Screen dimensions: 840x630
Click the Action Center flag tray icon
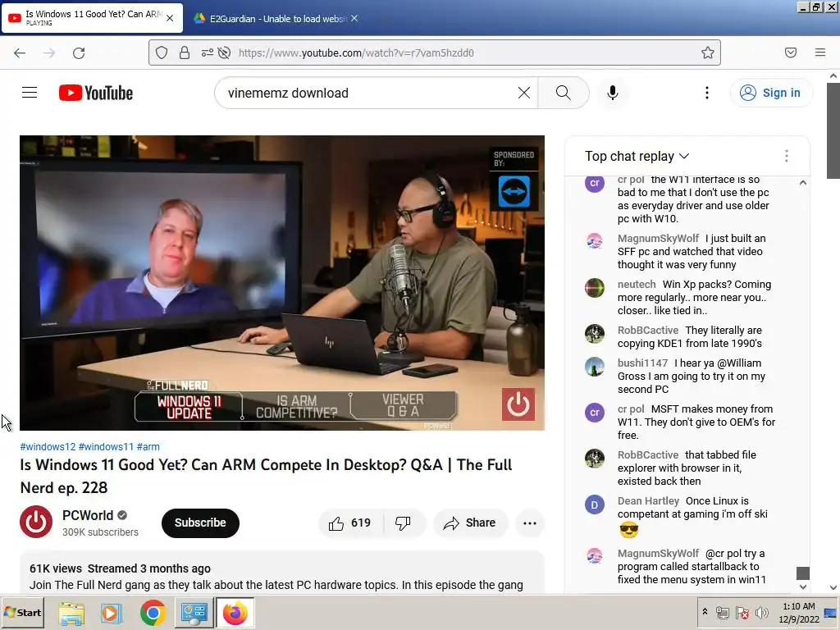click(742, 613)
